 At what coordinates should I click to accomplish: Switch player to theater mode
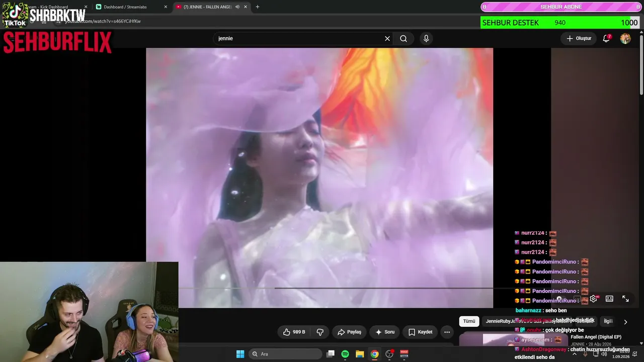[609, 299]
